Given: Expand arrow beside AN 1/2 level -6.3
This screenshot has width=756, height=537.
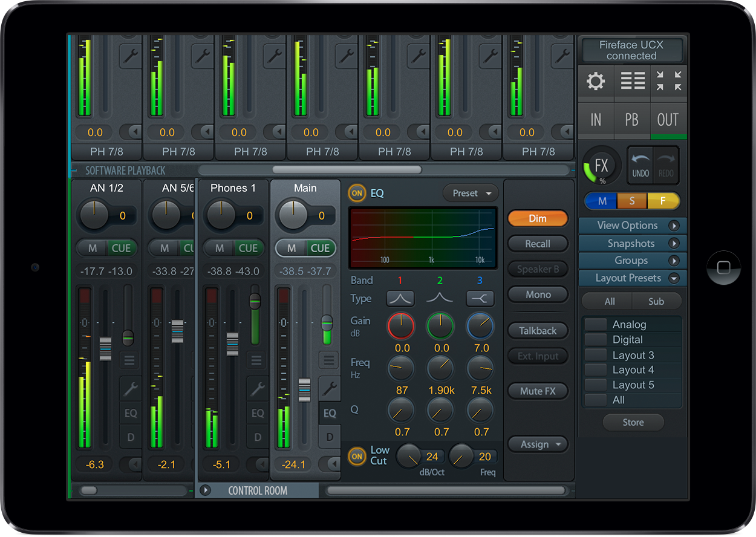Looking at the screenshot, I should (131, 464).
